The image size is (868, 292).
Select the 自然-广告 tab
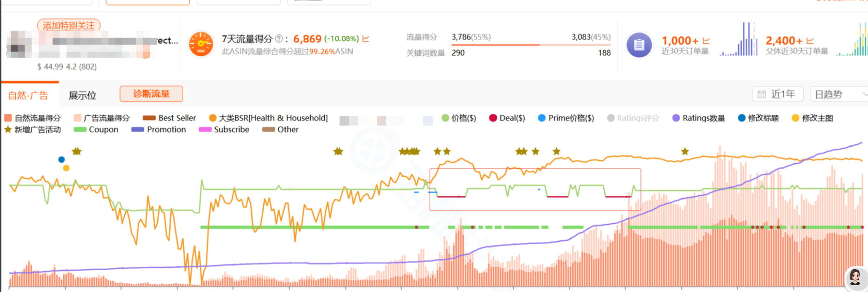[28, 95]
